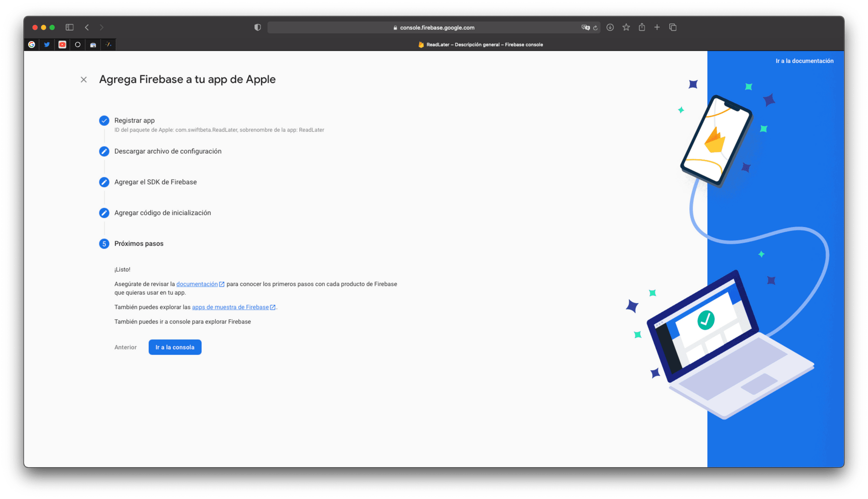The height and width of the screenshot is (499, 868).
Task: Click the translate page icon
Action: coord(585,28)
